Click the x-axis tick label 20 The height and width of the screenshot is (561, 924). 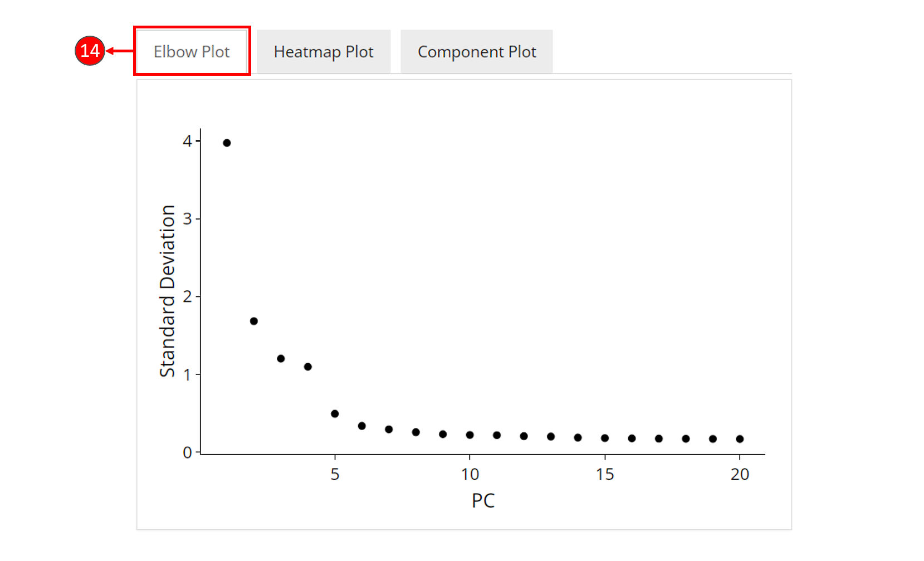pyautogui.click(x=740, y=474)
